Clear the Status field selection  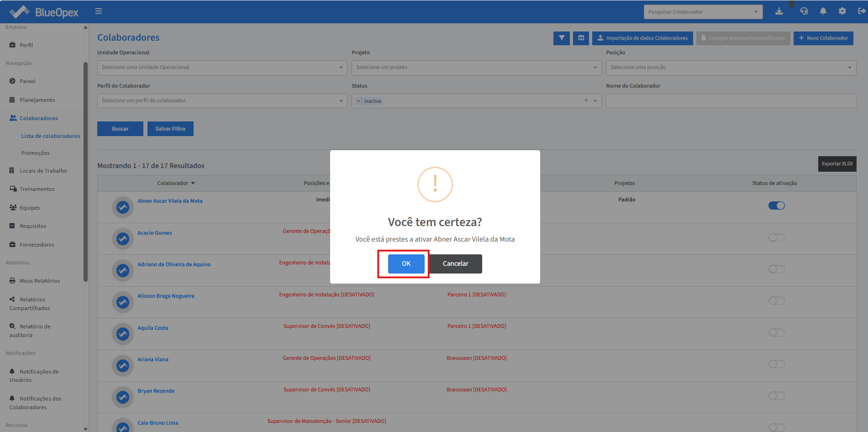(586, 100)
